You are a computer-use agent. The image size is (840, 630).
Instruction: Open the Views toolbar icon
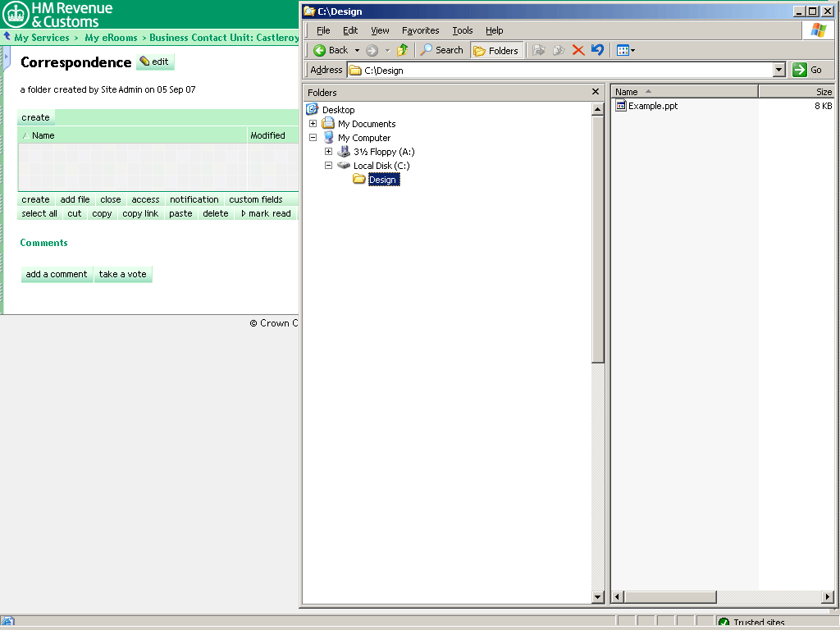[622, 49]
